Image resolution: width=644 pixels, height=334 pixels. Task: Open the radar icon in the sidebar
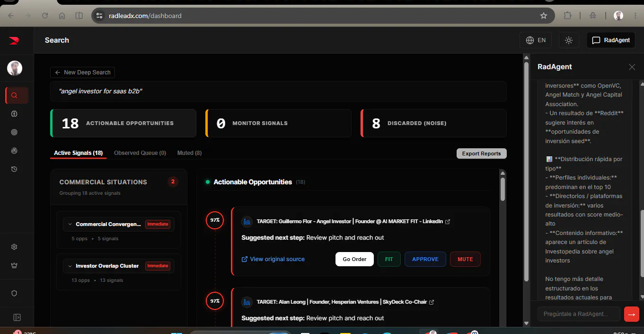[x=14, y=151]
